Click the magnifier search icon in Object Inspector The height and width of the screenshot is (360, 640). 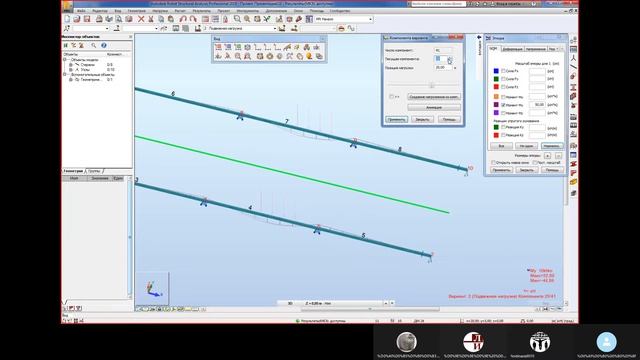tap(94, 45)
